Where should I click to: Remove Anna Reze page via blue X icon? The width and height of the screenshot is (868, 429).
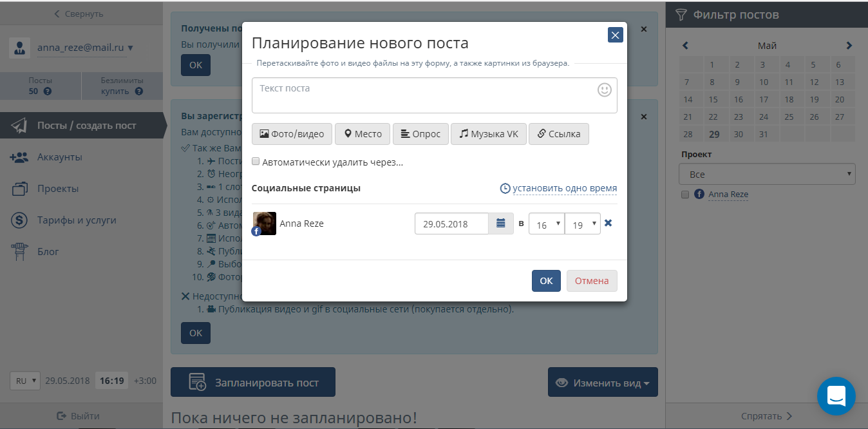point(608,224)
